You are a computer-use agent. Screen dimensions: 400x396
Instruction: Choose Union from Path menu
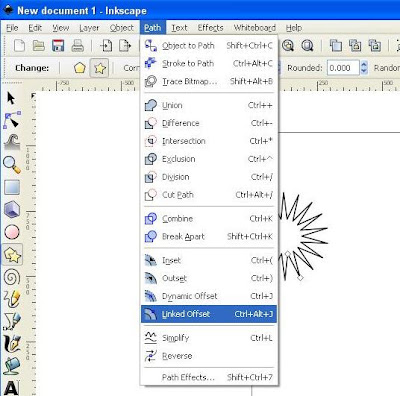209,105
